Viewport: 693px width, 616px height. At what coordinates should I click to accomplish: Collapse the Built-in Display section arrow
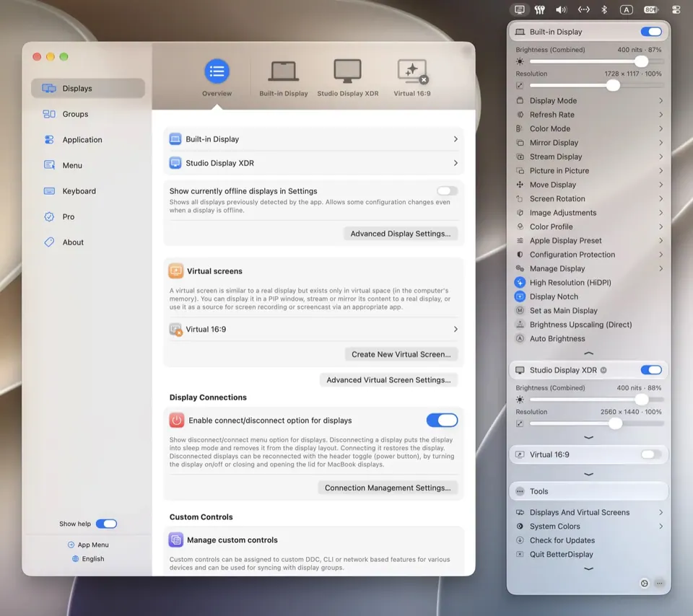[x=589, y=353]
